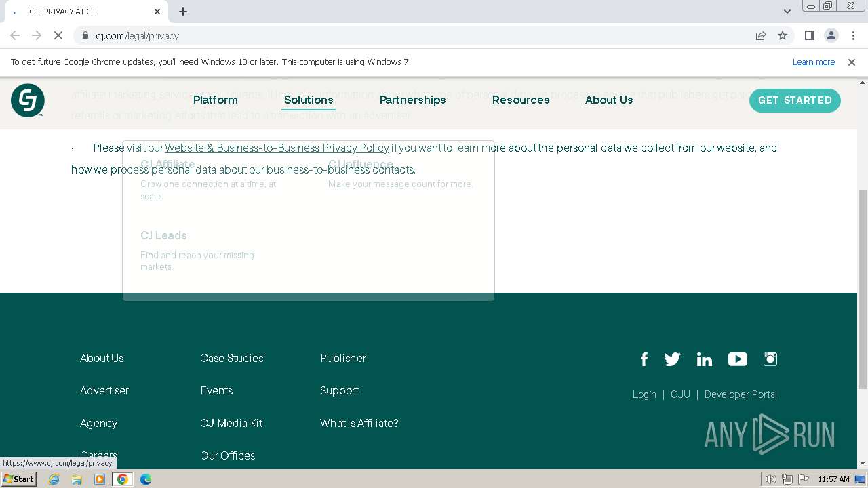This screenshot has width=868, height=488.
Task: Open Website & Business-to-Business Privacy Policy link
Action: click(277, 148)
